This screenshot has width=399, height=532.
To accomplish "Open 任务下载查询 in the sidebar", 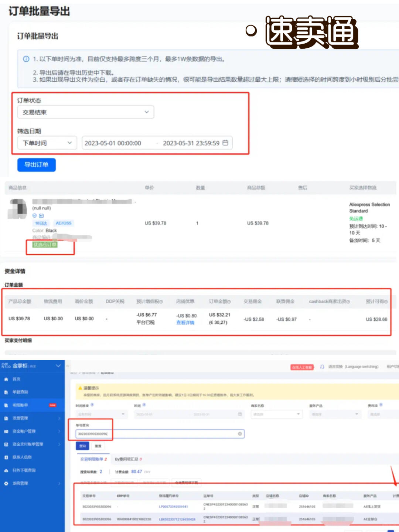I will 32,470.
